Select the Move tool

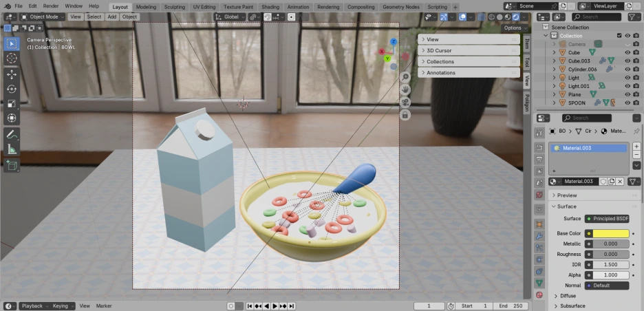point(12,74)
